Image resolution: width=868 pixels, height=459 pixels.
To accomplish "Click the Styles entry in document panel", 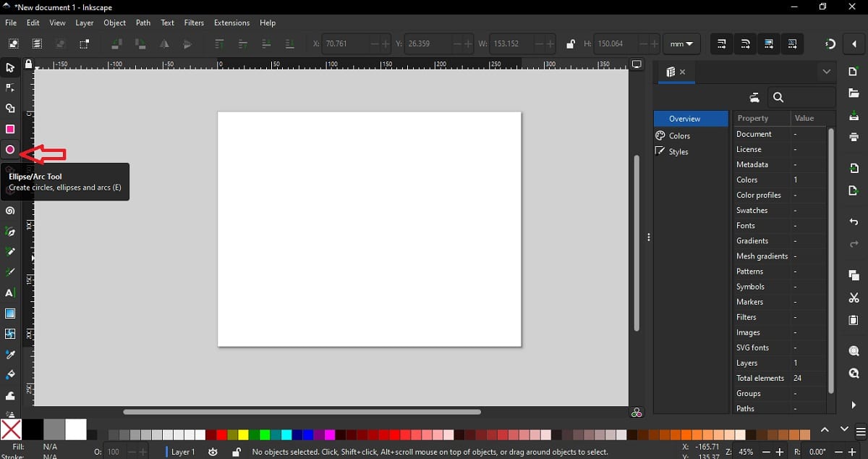I will 678,151.
